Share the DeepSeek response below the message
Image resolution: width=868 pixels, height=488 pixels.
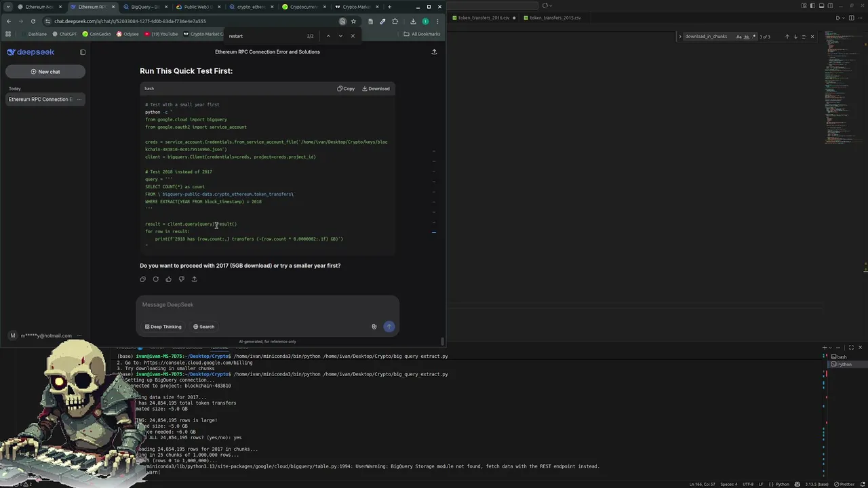194,279
